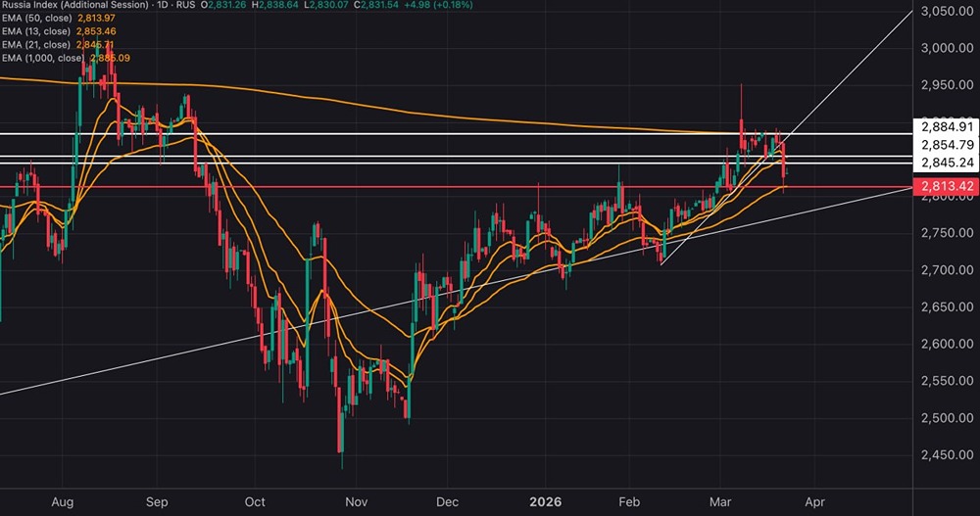
Task: Select the 1D interval label in legend
Action: pos(165,5)
